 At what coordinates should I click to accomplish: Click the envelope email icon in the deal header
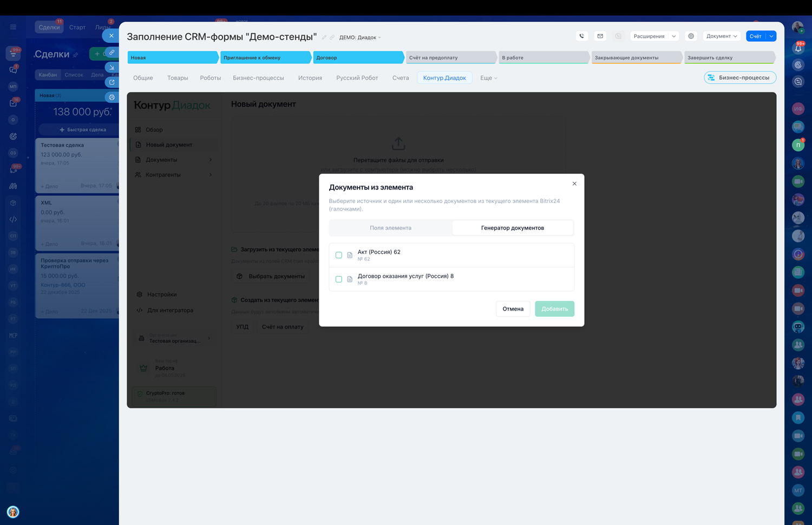pos(600,36)
